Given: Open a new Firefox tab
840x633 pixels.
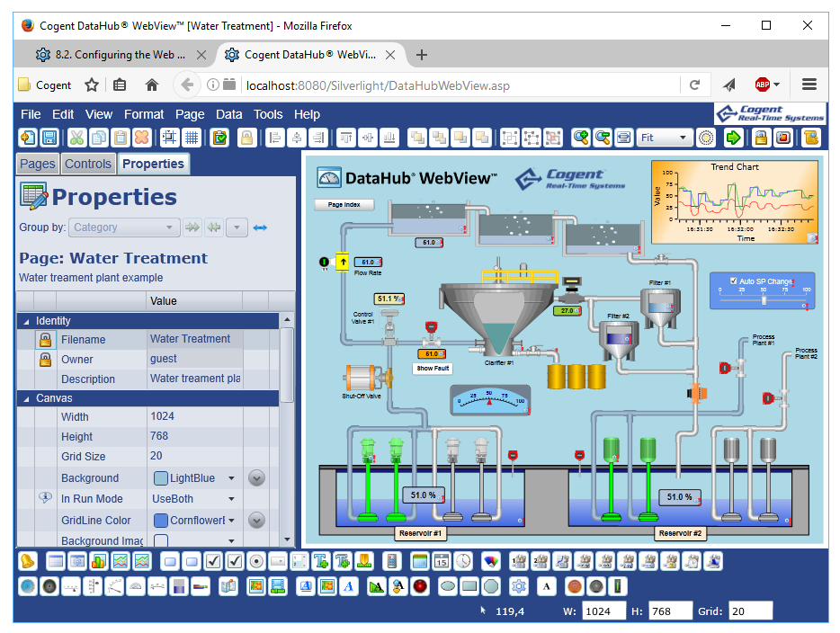Looking at the screenshot, I should (422, 55).
